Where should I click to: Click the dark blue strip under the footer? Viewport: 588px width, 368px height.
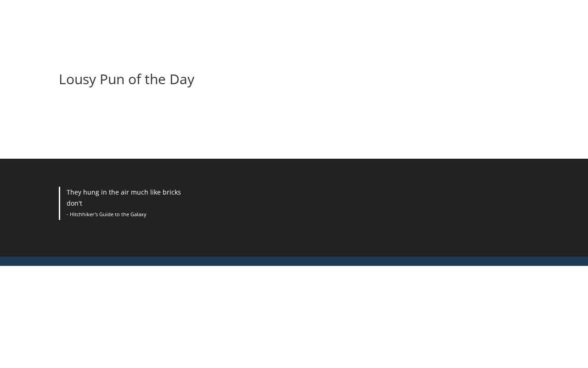pos(294,261)
